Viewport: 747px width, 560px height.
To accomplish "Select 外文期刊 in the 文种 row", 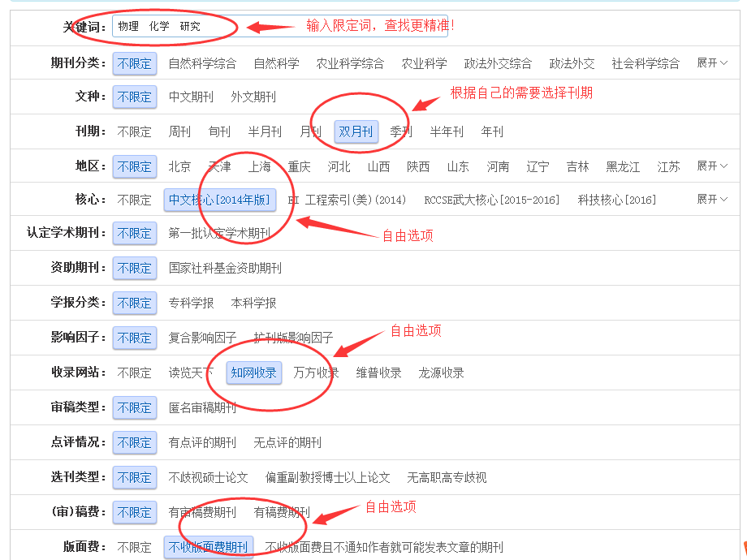I will tap(253, 97).
